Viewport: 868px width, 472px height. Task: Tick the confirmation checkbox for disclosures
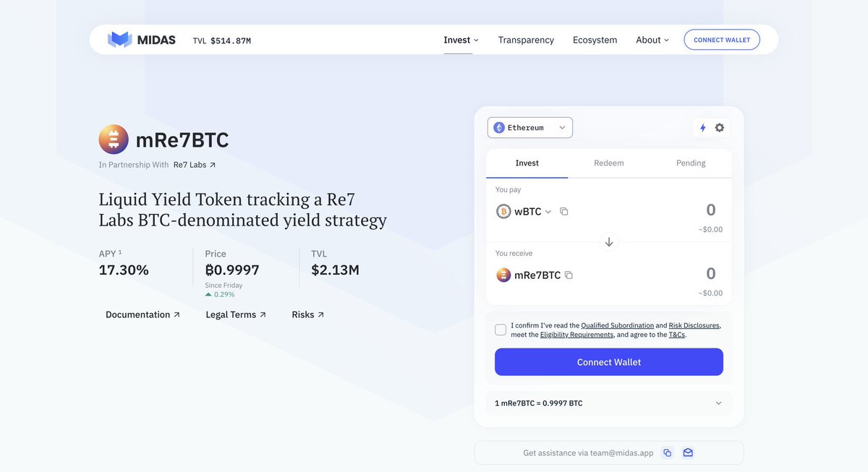tap(501, 330)
